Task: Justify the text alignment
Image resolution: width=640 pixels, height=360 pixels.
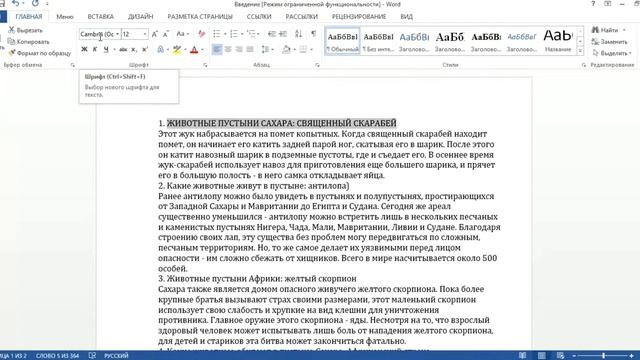Action: [x=250, y=49]
